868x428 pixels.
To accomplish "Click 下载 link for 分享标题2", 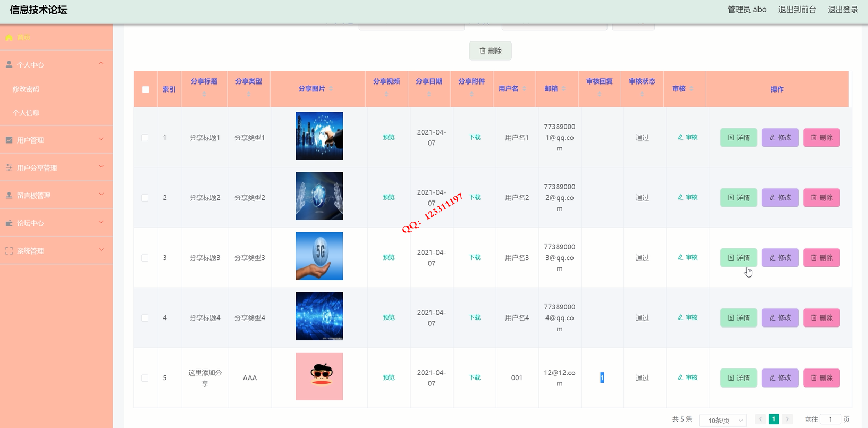I will [x=475, y=197].
